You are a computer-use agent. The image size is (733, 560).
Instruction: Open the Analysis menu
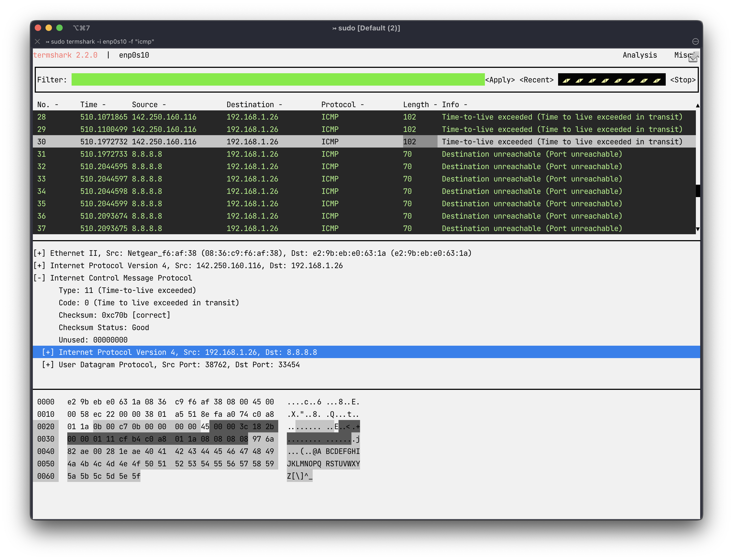click(x=639, y=55)
